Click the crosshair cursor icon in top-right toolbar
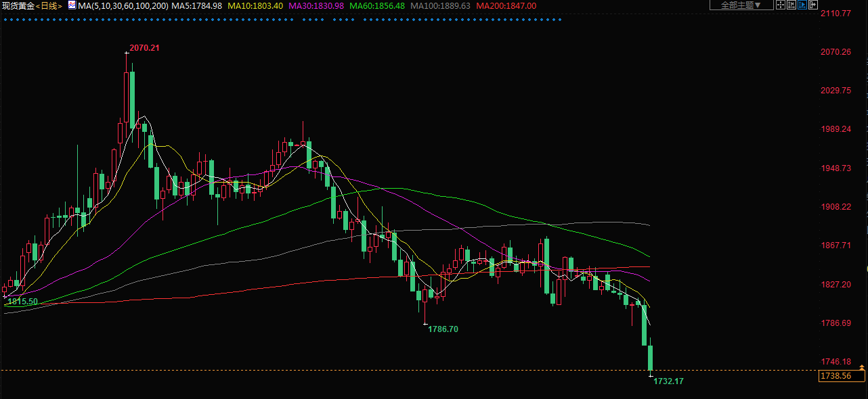 pos(781,5)
